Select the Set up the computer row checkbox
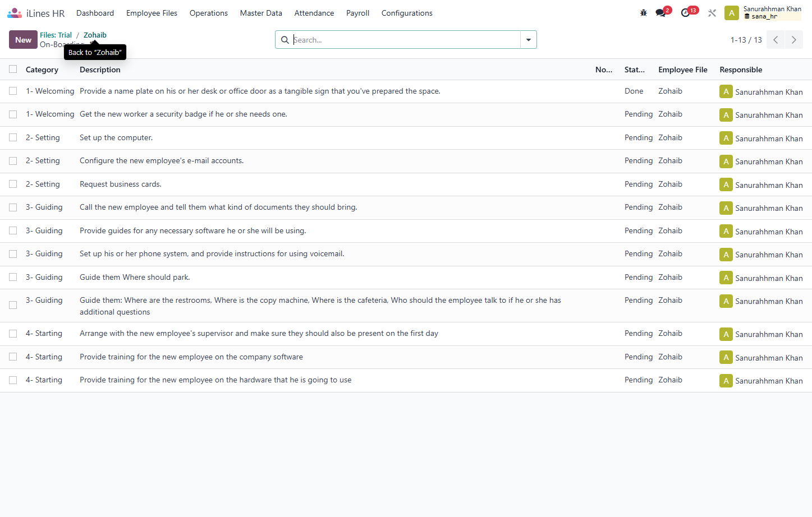This screenshot has width=812, height=517. (13, 137)
